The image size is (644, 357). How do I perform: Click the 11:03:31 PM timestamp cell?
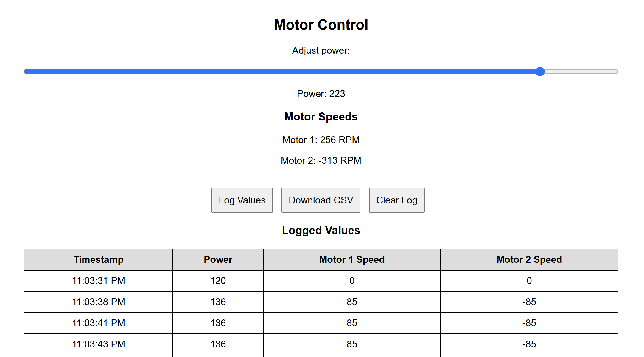click(x=98, y=281)
